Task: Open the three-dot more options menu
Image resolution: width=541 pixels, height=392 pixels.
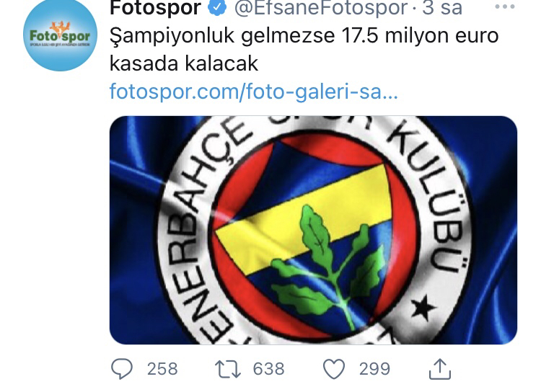Action: [505, 6]
